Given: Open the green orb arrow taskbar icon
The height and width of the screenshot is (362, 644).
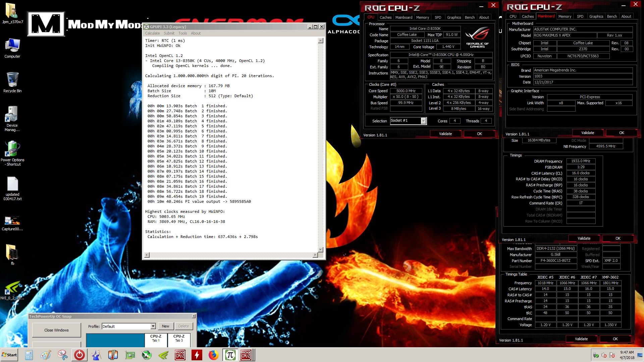Looking at the screenshot, I should pyautogui.click(x=147, y=355).
